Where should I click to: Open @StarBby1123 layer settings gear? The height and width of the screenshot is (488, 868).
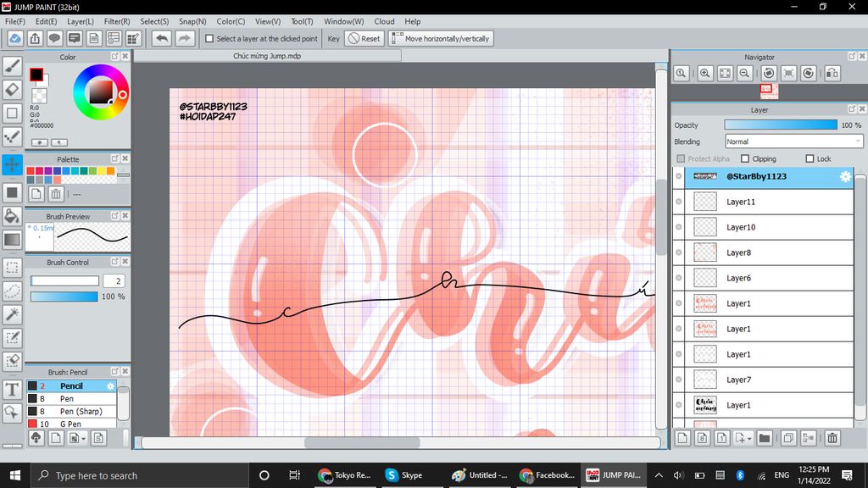click(845, 176)
